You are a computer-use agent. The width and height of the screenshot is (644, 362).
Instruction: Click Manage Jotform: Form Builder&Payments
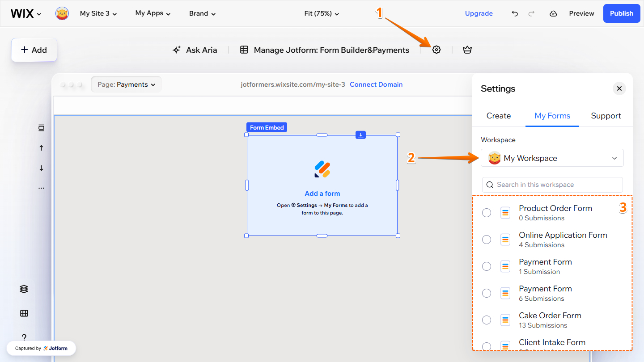[325, 50]
